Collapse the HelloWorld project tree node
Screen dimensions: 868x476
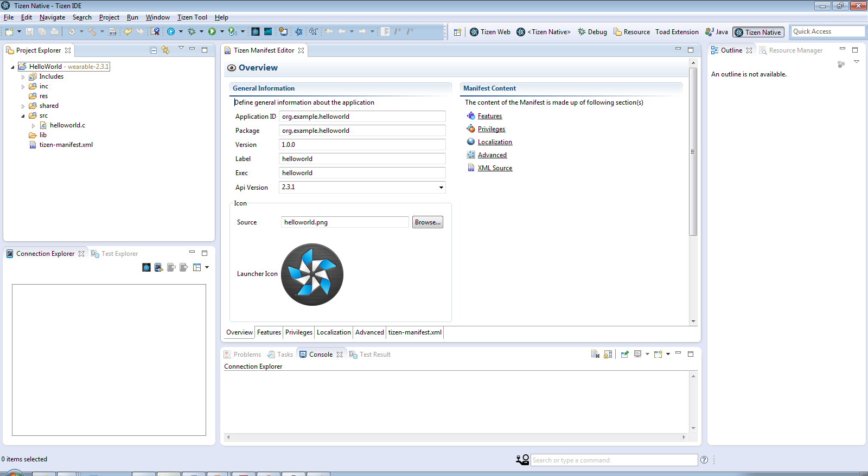(x=12, y=67)
